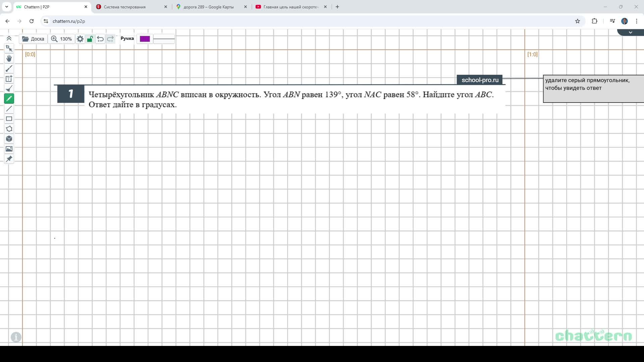Select the brush tool

pos(9,69)
